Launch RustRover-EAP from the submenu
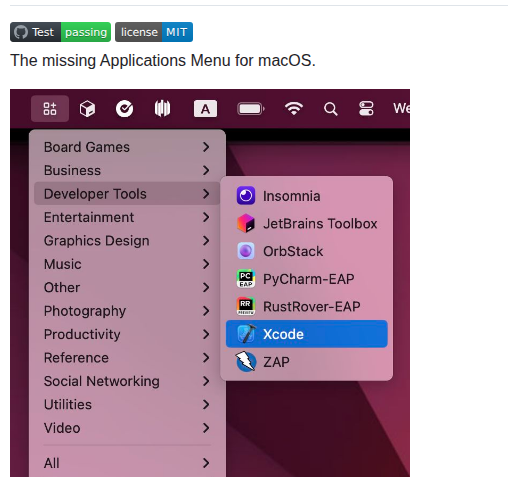508x477 pixels. point(307,306)
